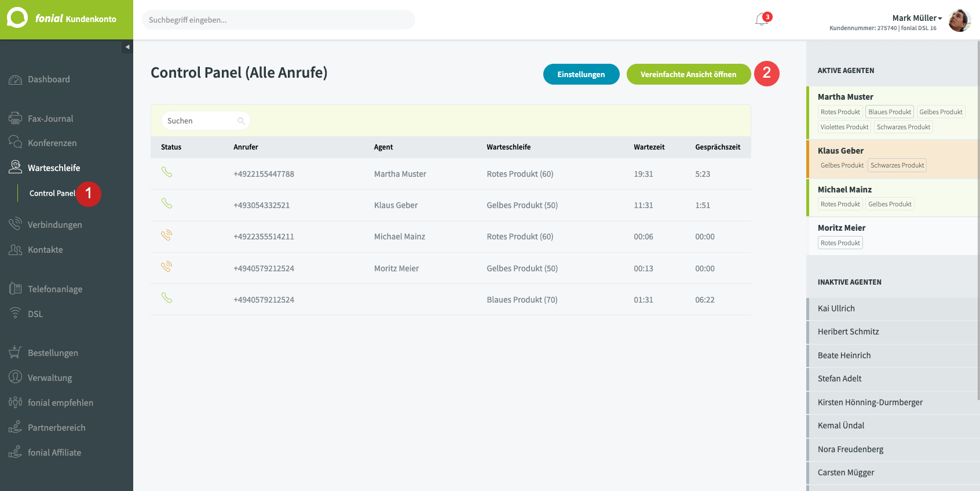
Task: Click Mark Müller's profile picture
Action: [960, 21]
